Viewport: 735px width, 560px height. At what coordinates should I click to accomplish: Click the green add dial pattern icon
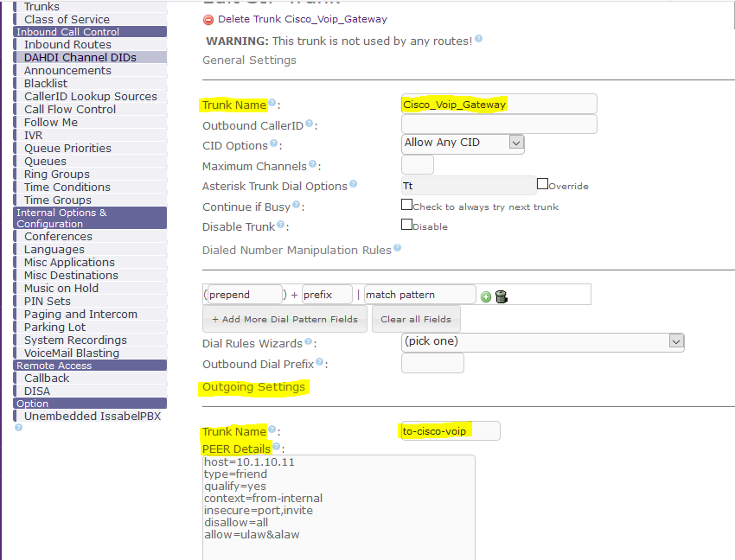coord(486,296)
